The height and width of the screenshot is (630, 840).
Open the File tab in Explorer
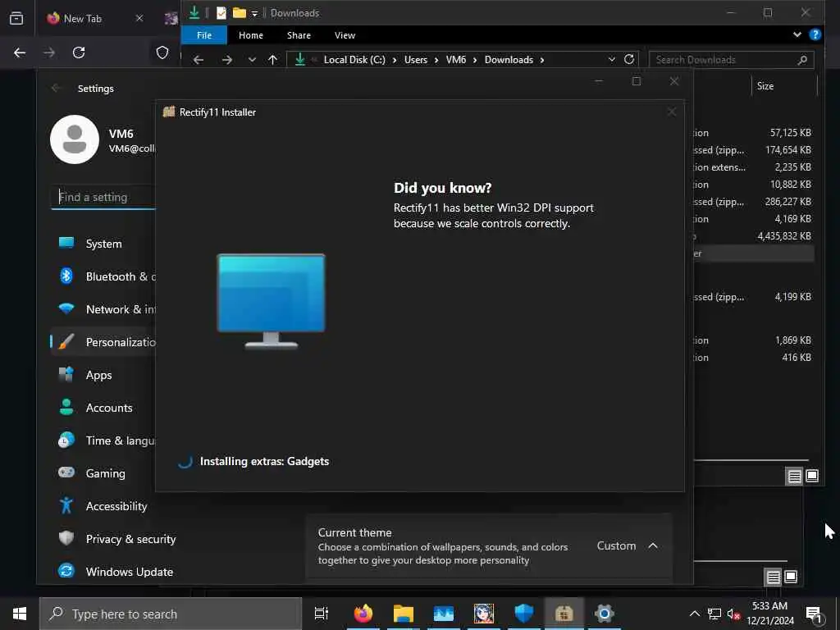click(x=204, y=35)
